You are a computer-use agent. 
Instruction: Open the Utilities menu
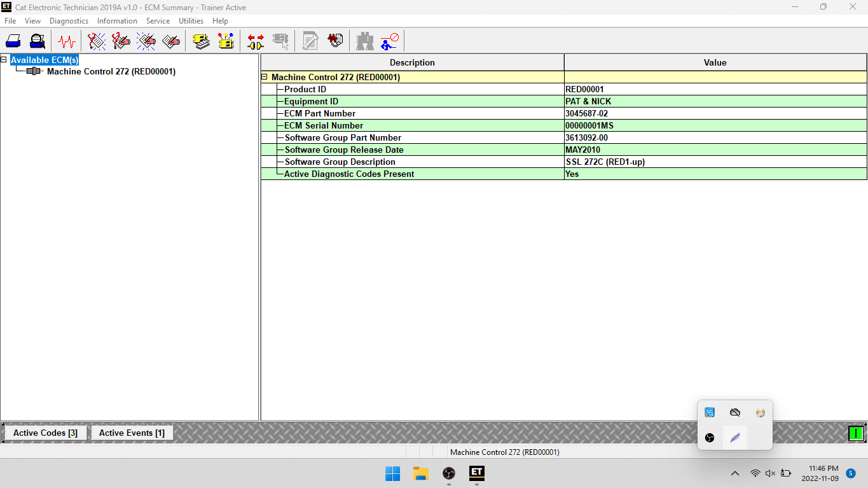(191, 21)
